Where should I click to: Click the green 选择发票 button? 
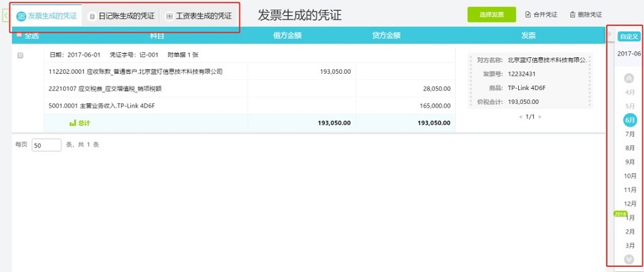point(492,15)
